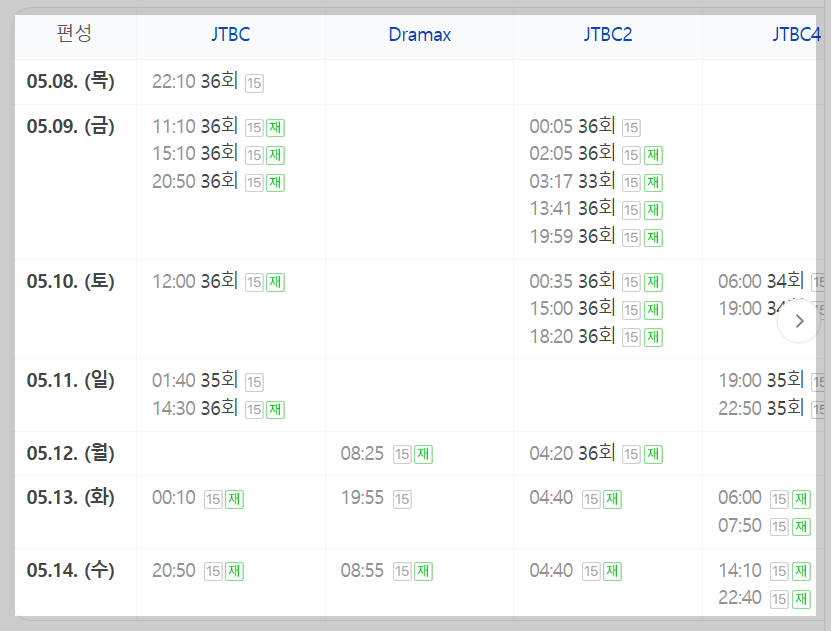Select the 재 rerun badge on JTBC 11:10 airing
This screenshot has height=631, width=831.
coord(274,128)
